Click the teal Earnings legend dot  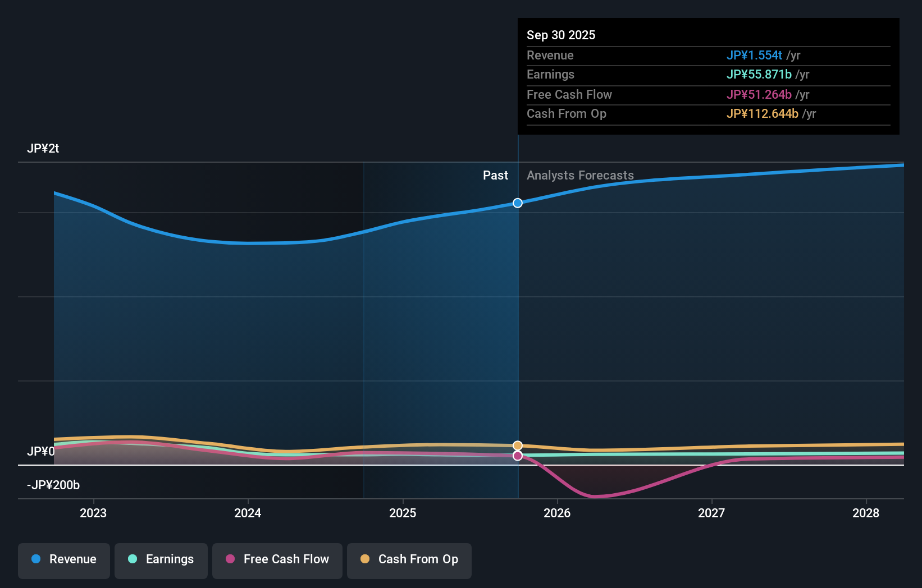point(133,559)
